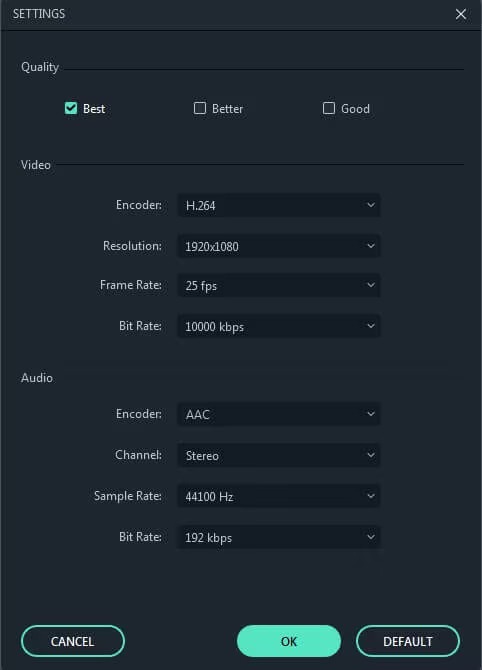Open the Sample Rate 44100 Hz dropdown
The height and width of the screenshot is (670, 482).
point(279,496)
